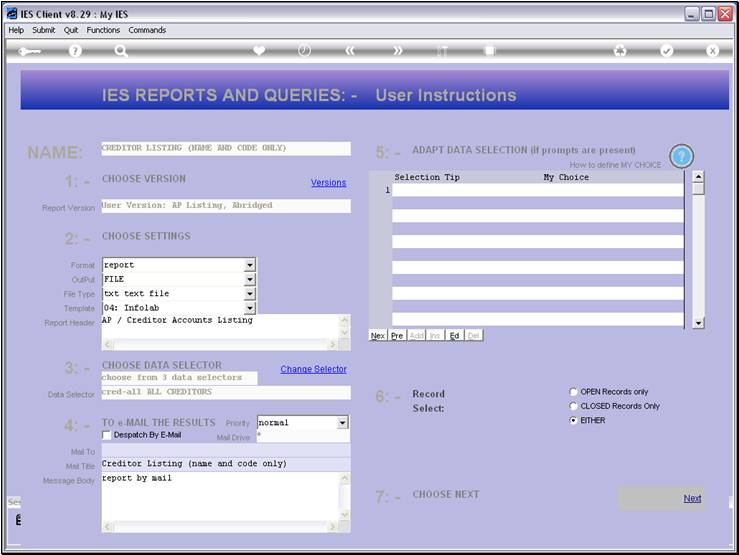This screenshot has height=555, width=739.
Task: Expand the File Type dropdown showing txt text file
Action: pos(250,294)
